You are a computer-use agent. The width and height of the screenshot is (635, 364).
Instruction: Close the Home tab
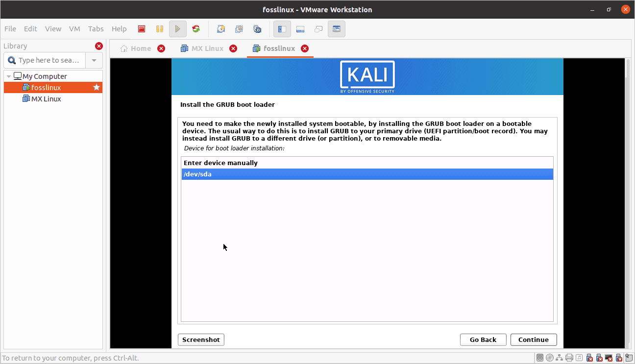coord(161,49)
